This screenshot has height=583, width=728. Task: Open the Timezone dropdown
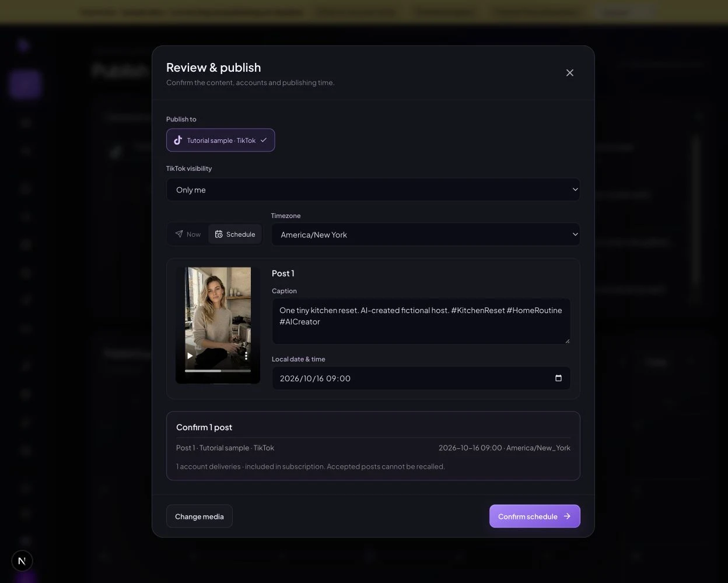426,234
